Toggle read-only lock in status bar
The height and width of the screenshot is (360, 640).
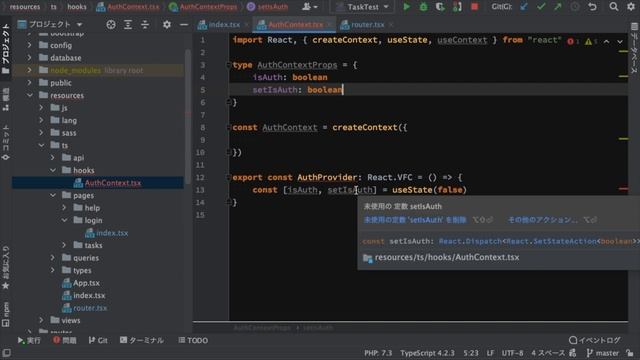(630, 353)
